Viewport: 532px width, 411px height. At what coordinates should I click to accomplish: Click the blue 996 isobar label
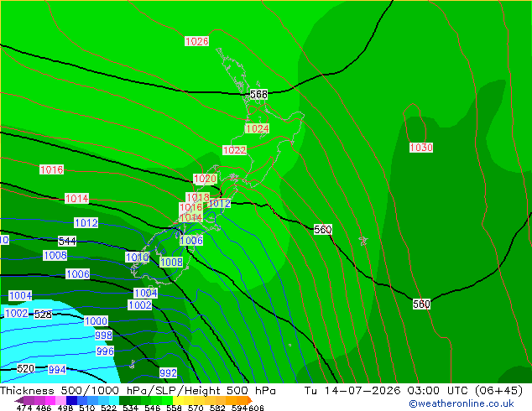[105, 351]
